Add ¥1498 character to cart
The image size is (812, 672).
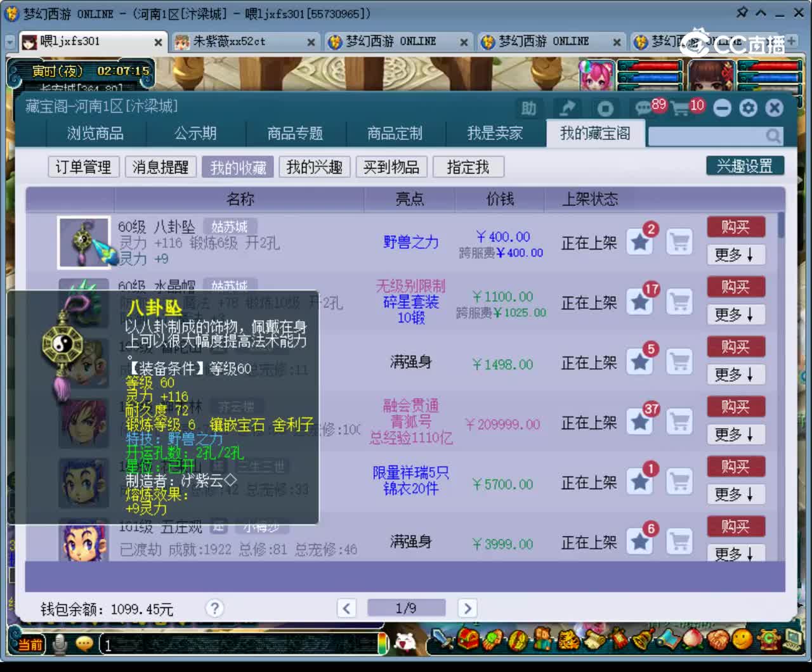pyautogui.click(x=679, y=362)
